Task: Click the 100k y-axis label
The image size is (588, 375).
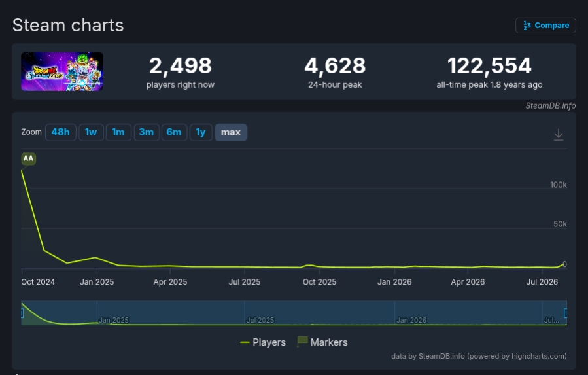Action: pyautogui.click(x=559, y=185)
